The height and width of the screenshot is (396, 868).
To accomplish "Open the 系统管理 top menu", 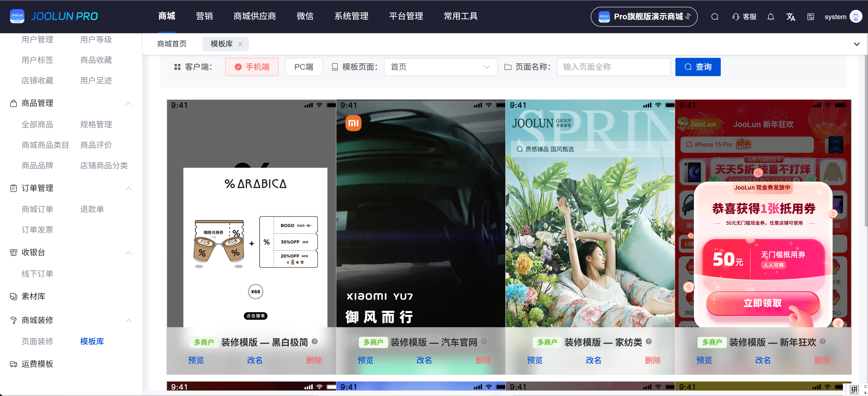I will pyautogui.click(x=351, y=16).
